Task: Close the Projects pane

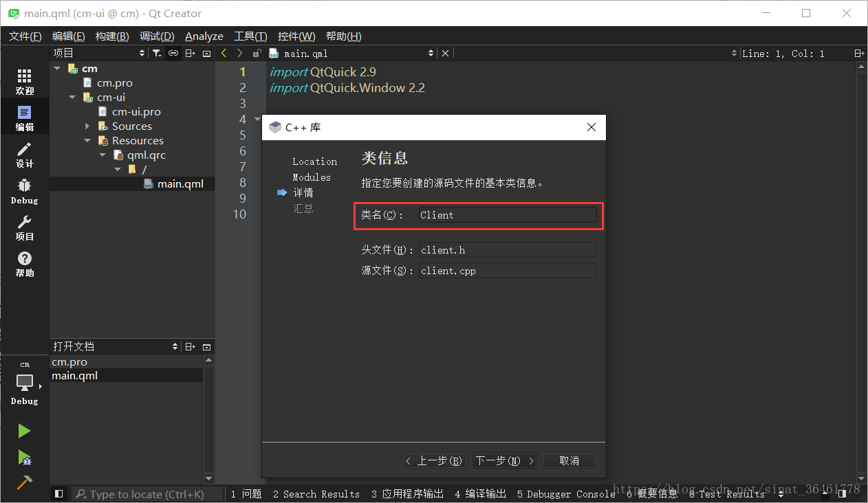Action: [x=206, y=53]
